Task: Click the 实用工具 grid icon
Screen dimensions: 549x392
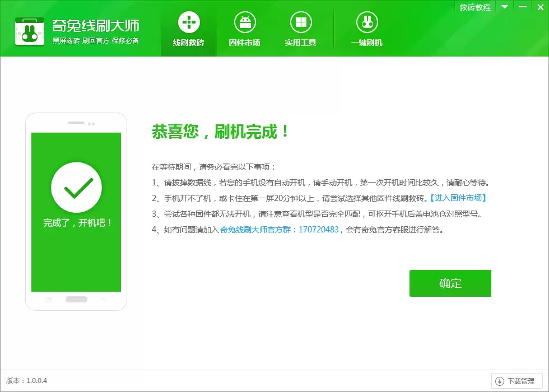Action: pos(300,22)
